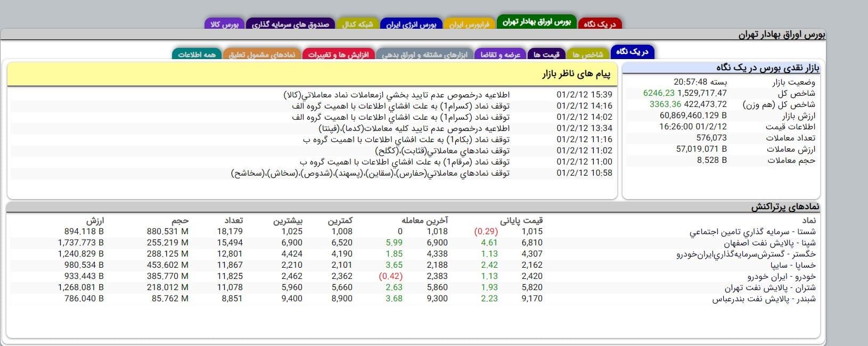868x346 pixels.
Task: Open the 'شاخص ها' sub-tab
Action: (x=588, y=54)
